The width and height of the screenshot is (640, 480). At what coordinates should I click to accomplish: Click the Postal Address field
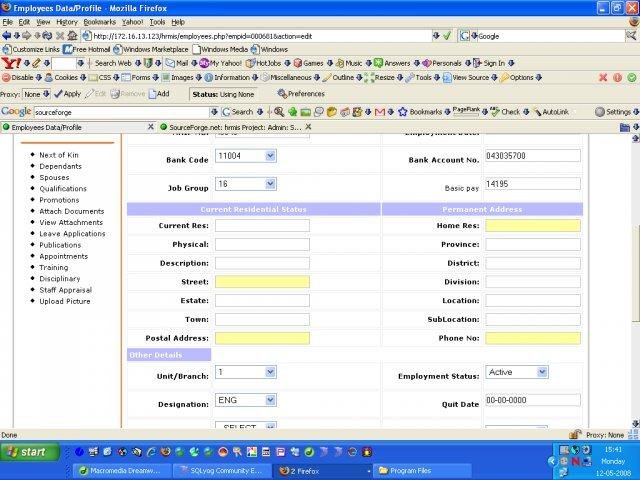click(x=262, y=338)
